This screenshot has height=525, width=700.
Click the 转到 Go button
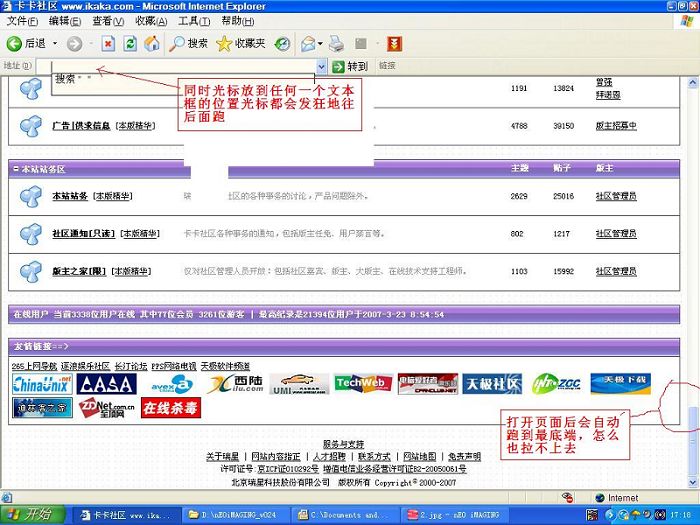[349, 66]
